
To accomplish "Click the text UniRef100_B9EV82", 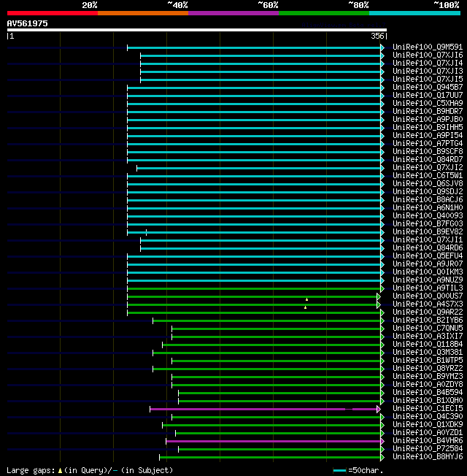I will coord(428,231).
